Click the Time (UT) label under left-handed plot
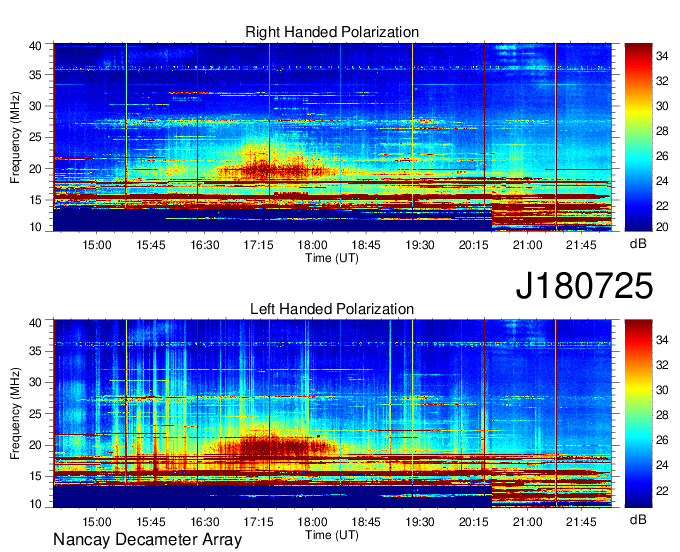The height and width of the screenshot is (552, 680). pyautogui.click(x=332, y=535)
